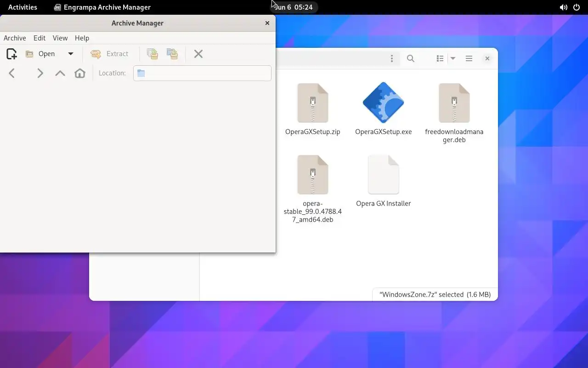Toggle list view in file manager
The image size is (588, 368).
440,58
